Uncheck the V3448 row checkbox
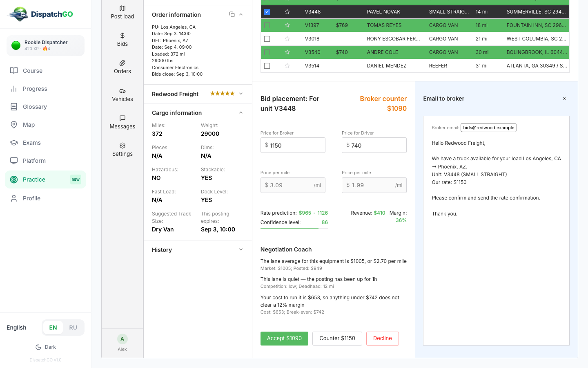The height and width of the screenshot is (368, 588). pyautogui.click(x=267, y=12)
